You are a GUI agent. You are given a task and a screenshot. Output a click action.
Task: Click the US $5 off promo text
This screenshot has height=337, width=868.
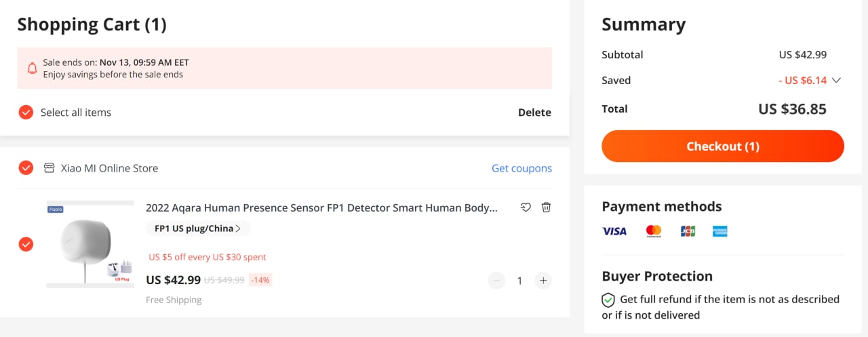click(208, 257)
